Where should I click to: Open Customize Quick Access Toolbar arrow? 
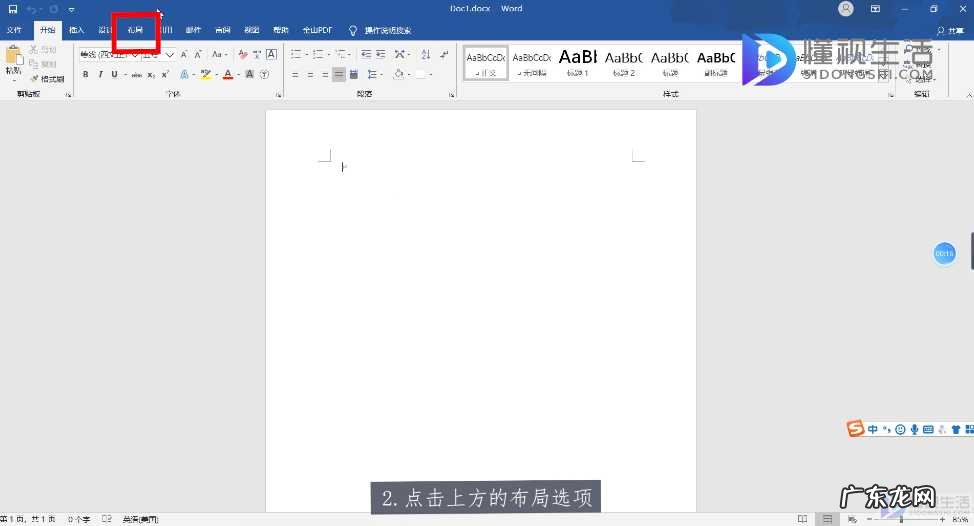[x=71, y=10]
